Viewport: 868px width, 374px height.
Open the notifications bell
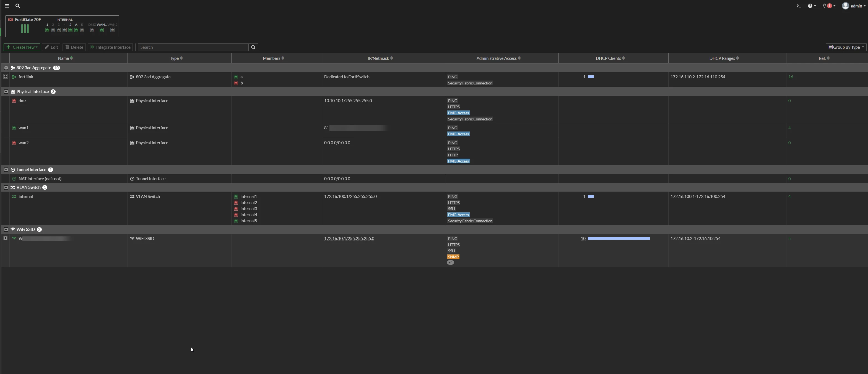[x=828, y=6]
